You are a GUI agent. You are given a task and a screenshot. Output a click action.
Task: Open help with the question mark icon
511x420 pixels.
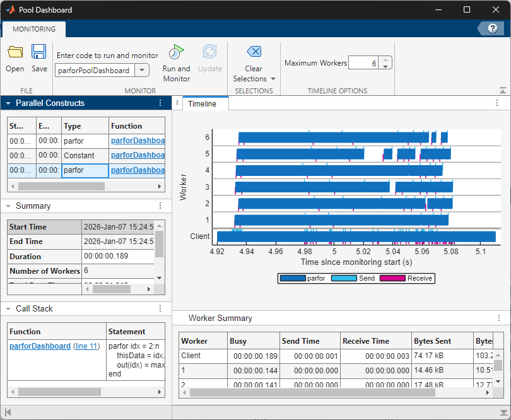coord(493,28)
